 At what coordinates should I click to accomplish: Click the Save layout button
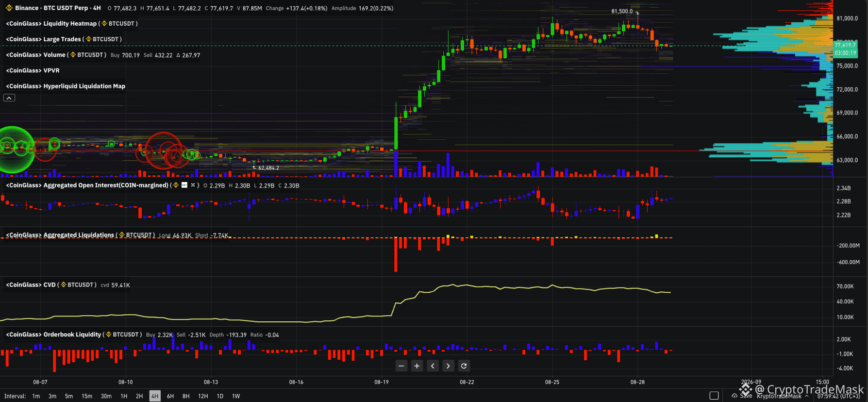coord(742,396)
